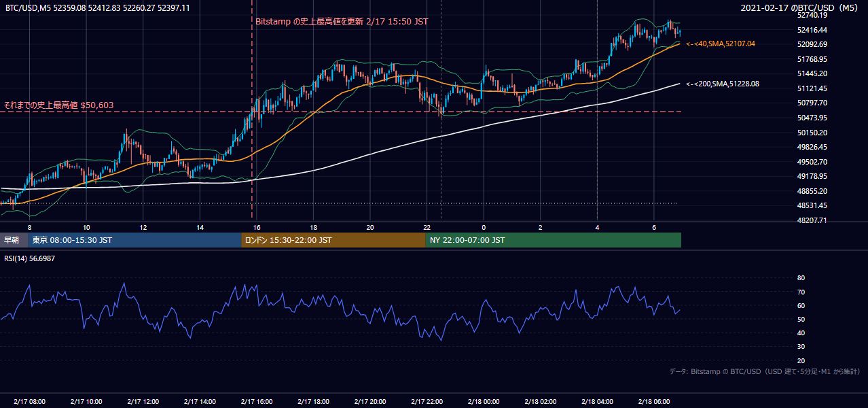The image size is (868, 408).
Task: Click the bottom date label 2/18 02:00
Action: pyautogui.click(x=540, y=402)
